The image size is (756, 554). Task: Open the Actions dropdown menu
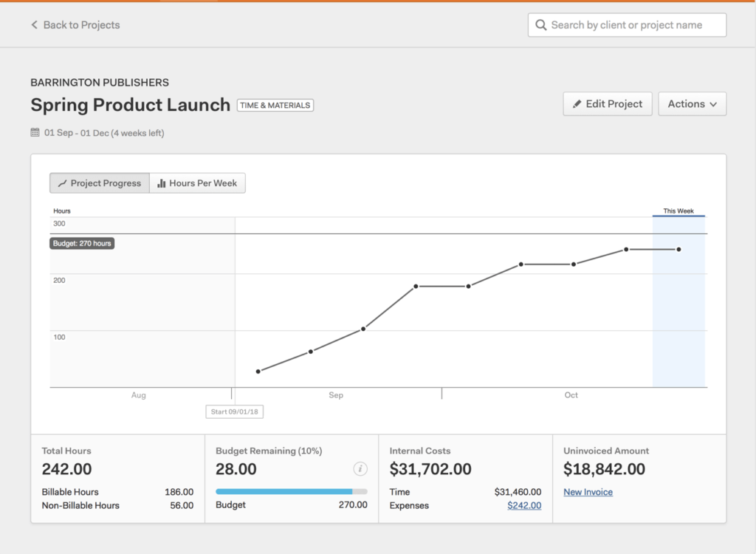(692, 103)
